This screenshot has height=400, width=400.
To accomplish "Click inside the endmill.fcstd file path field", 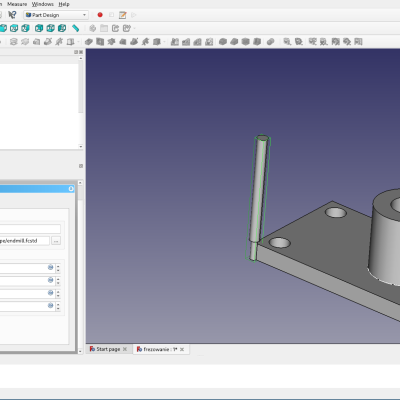I will tap(25, 241).
